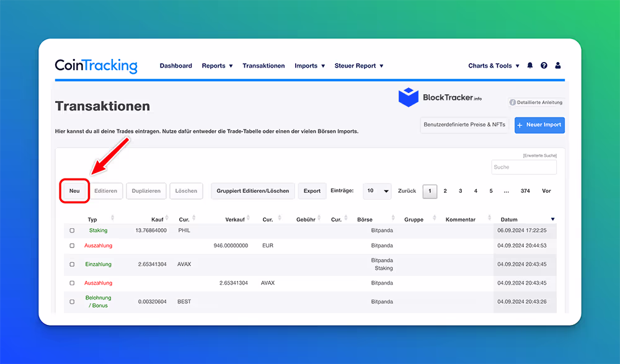This screenshot has width=620, height=364.
Task: Sort by the Börse column arrows
Action: [393, 218]
